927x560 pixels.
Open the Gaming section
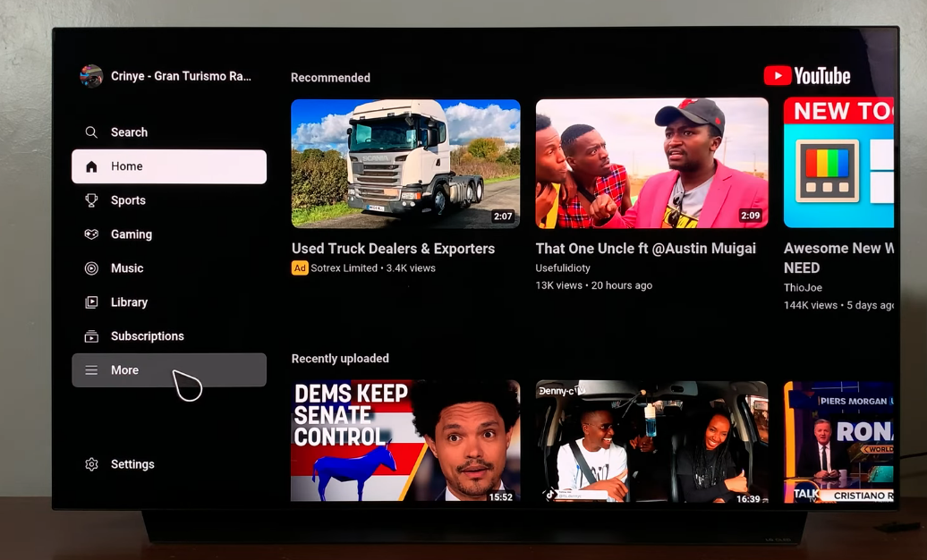click(169, 234)
